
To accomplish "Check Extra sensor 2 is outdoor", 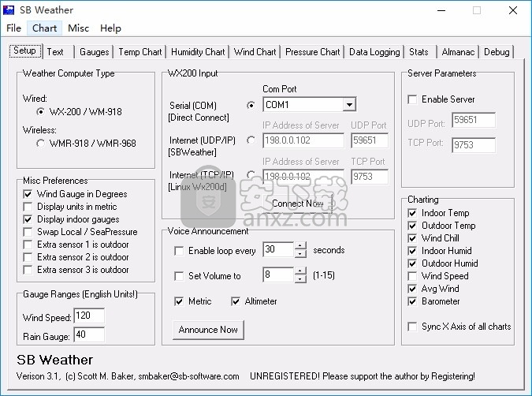I will click(x=28, y=257).
